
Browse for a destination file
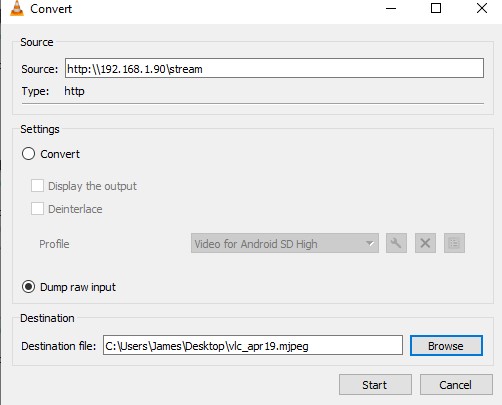pyautogui.click(x=446, y=345)
